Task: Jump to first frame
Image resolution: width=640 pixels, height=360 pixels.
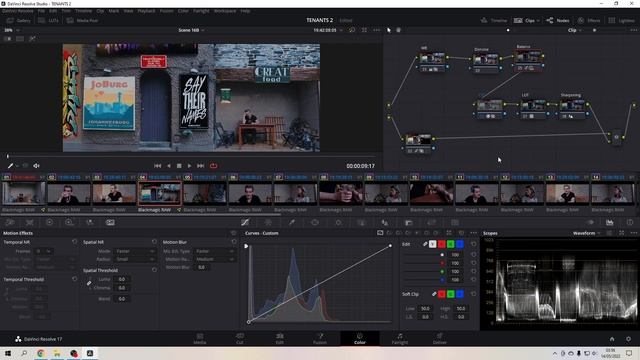Action: tap(158, 166)
